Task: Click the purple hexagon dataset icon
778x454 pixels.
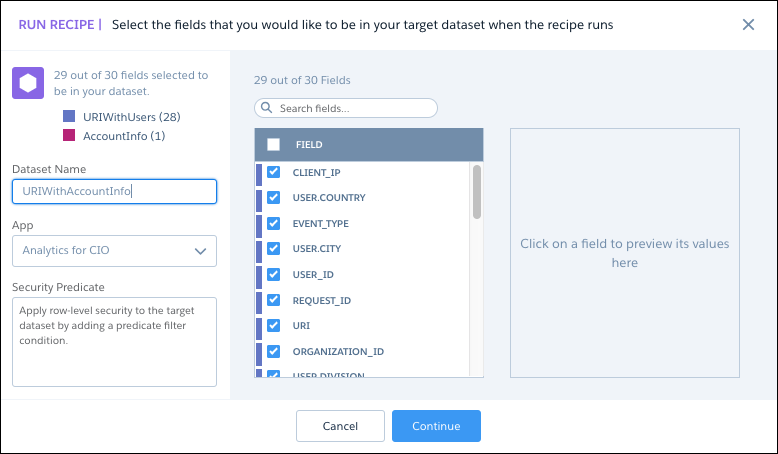Action: [x=28, y=83]
